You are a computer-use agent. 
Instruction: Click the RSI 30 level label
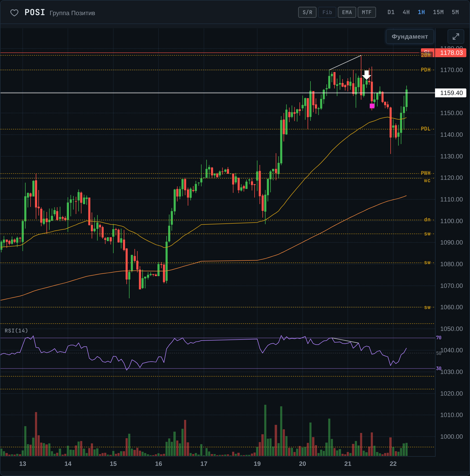[x=439, y=368]
